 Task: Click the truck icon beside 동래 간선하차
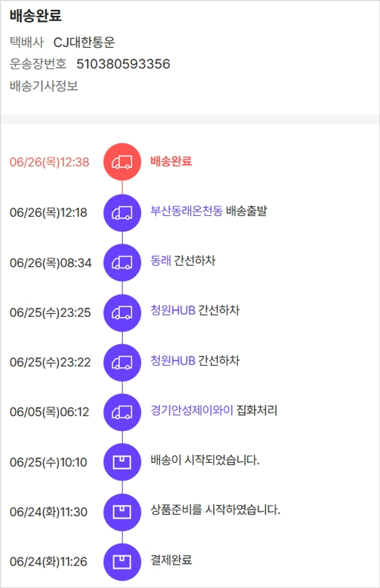pos(122,262)
